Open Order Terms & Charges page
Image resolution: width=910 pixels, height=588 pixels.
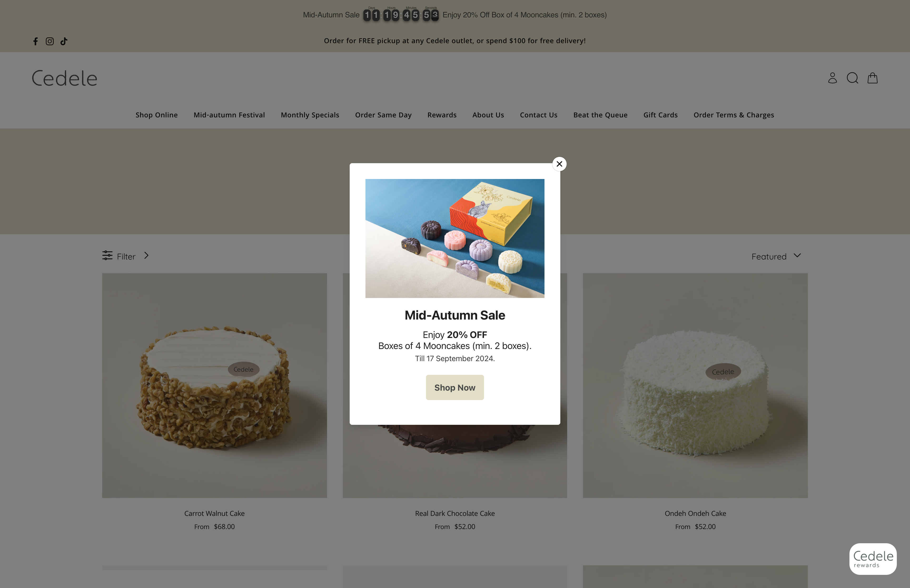(734, 115)
